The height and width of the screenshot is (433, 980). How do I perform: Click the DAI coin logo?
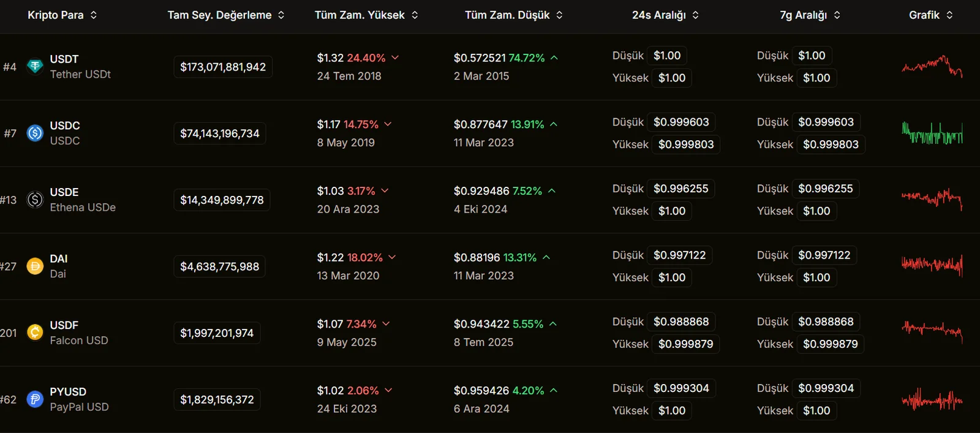click(35, 266)
